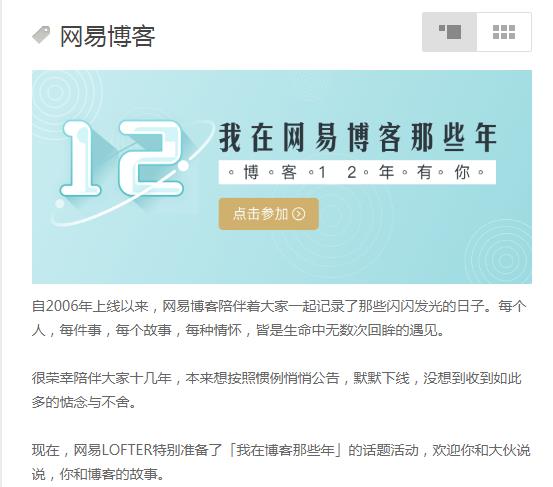Click the paragraph starting 很荣幸陪伴大家十几年
Viewport: 553px width, 487px height.
tap(277, 390)
